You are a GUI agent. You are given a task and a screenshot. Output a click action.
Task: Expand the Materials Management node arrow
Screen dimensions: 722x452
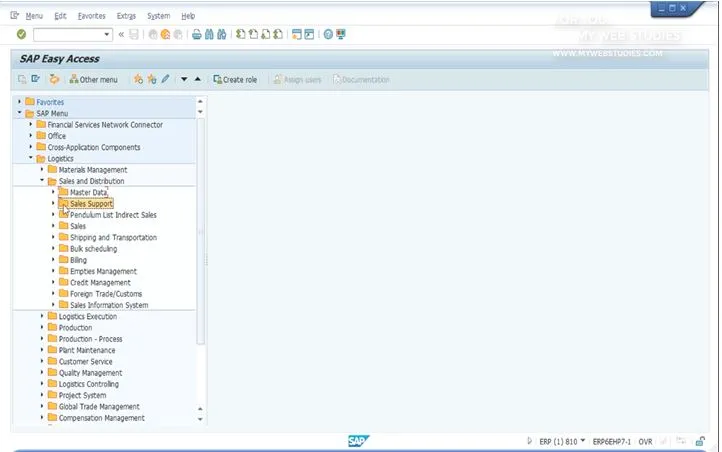[42, 169]
